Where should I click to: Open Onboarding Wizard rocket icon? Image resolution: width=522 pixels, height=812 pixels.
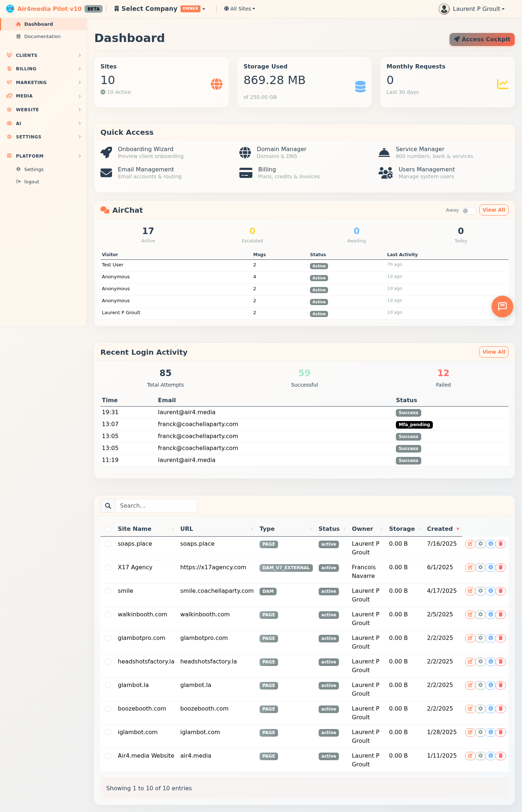click(x=106, y=153)
